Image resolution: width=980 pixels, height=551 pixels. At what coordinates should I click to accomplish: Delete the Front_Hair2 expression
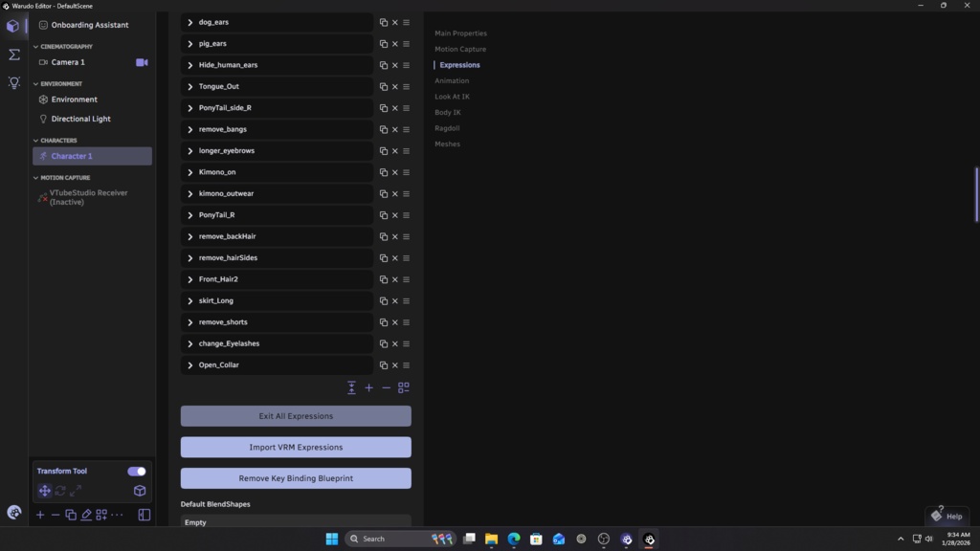tap(395, 280)
